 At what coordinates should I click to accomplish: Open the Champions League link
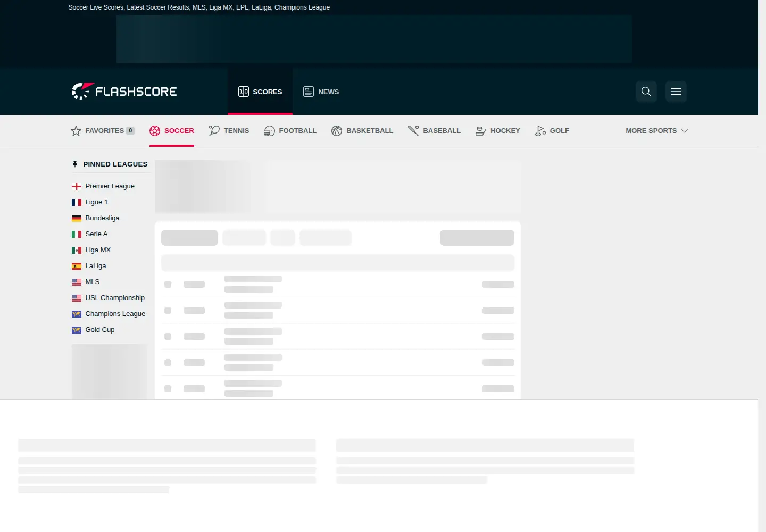click(115, 314)
